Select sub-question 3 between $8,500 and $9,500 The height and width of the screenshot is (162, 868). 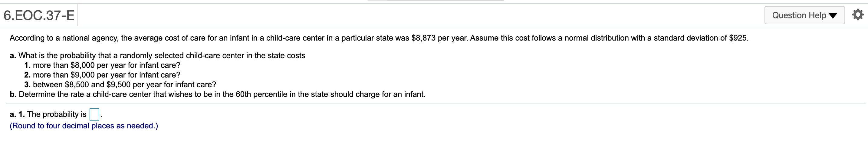click(124, 84)
